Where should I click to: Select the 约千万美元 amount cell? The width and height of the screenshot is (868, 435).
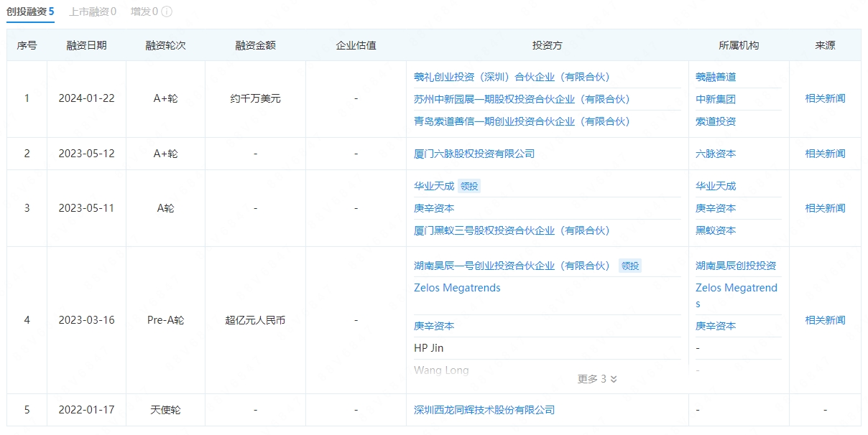coord(255,99)
